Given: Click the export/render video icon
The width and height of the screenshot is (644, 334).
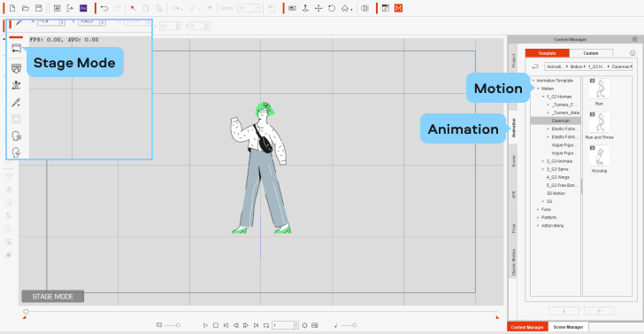Looking at the screenshot, I should click(x=70, y=8).
